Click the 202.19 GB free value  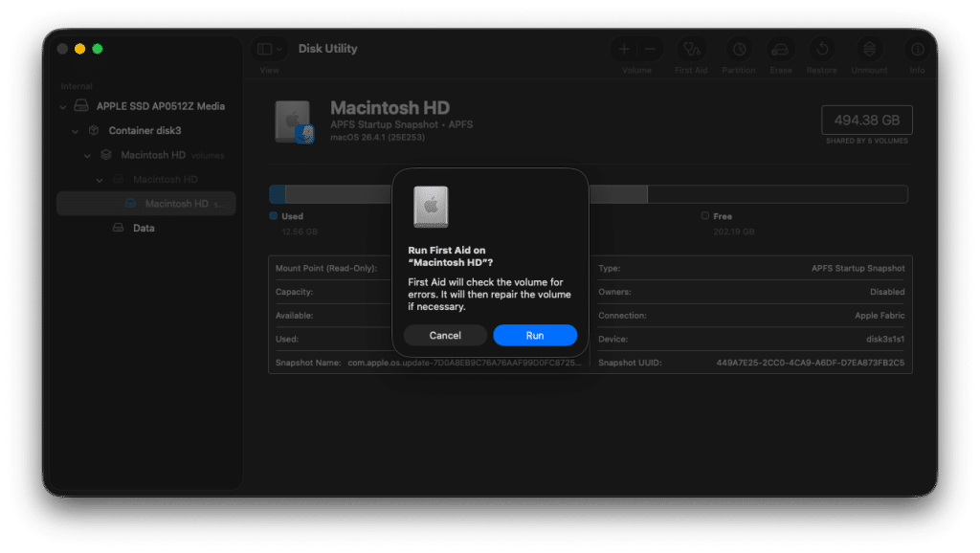(734, 232)
